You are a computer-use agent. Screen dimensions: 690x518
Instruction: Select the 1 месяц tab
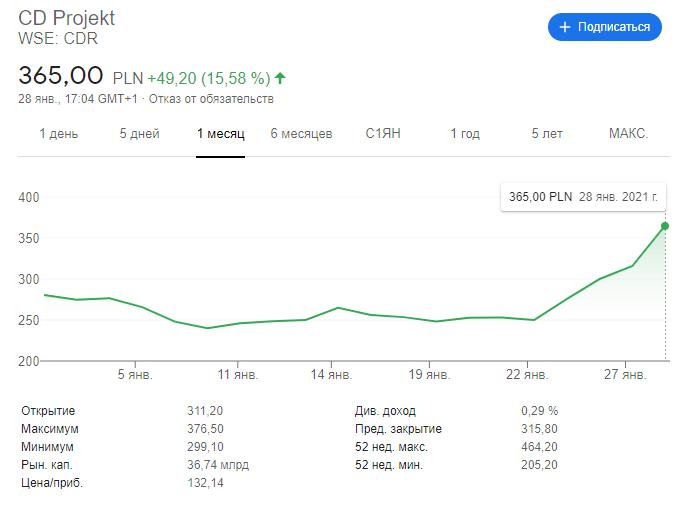(x=220, y=133)
